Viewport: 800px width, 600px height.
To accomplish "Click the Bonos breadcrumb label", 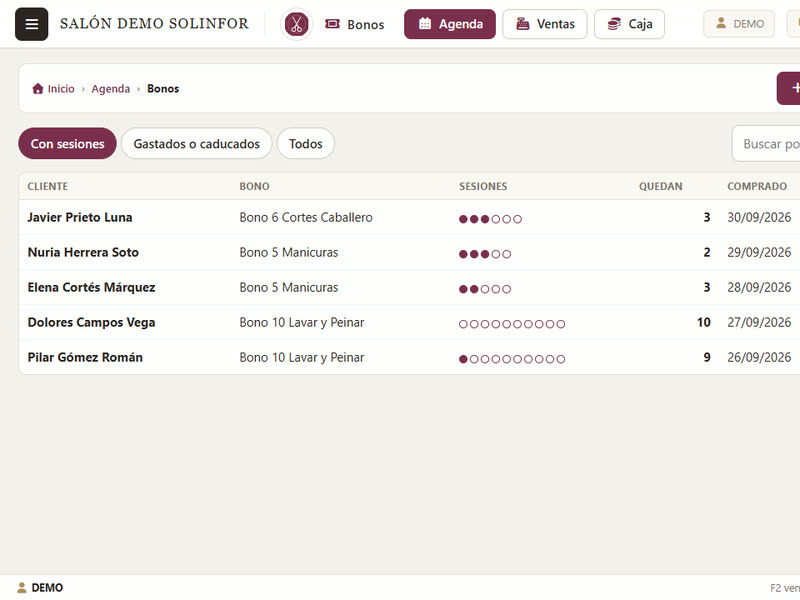I will tap(163, 89).
